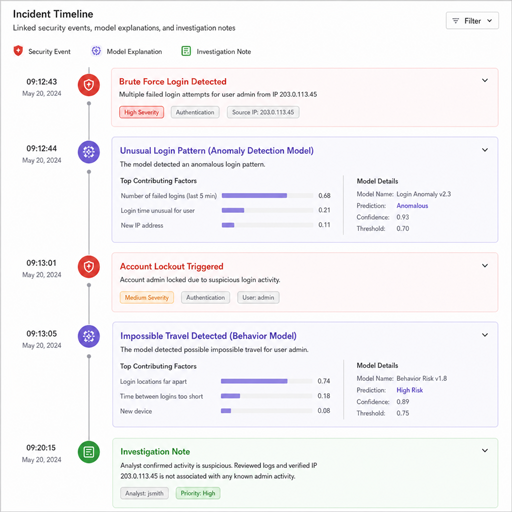Click the Priority: High tag

(198, 493)
